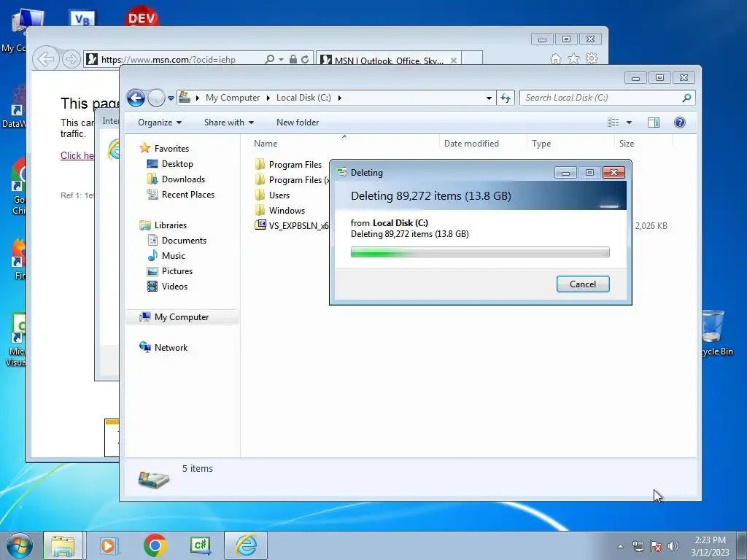Open Explorer help icon

point(680,122)
